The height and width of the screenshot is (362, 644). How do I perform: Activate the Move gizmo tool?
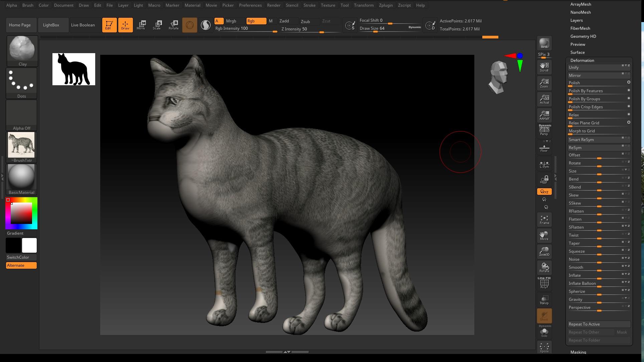coord(141,25)
